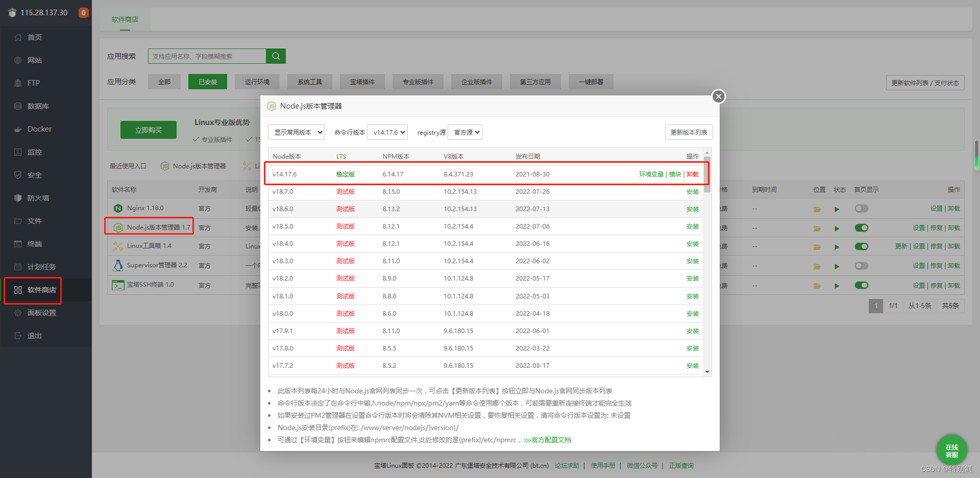Select the 全部 category filter
Image resolution: width=980 pixels, height=478 pixels.
164,82
